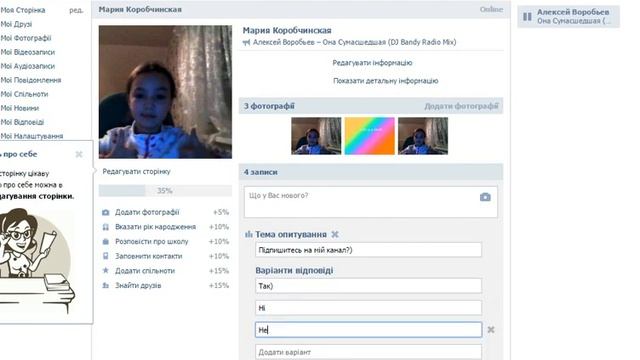Screen dimensions: 640x360
Task: Open the rainbow colored photo thumbnail
Action: click(369, 136)
